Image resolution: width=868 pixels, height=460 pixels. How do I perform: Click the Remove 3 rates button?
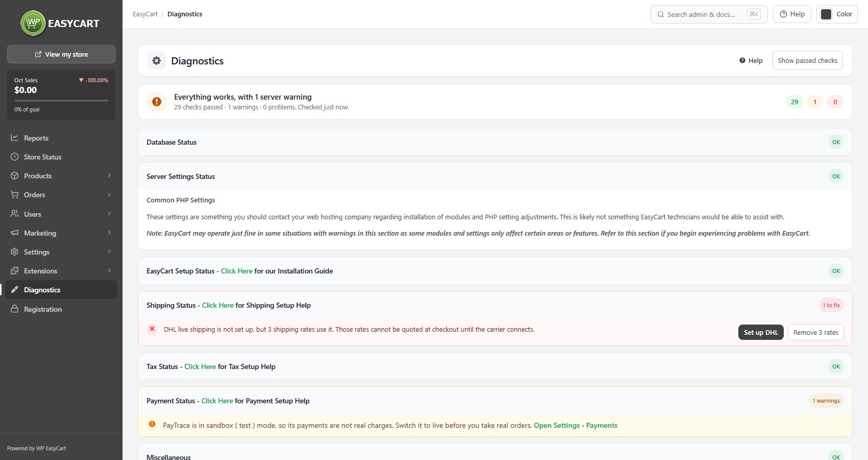[x=816, y=332]
